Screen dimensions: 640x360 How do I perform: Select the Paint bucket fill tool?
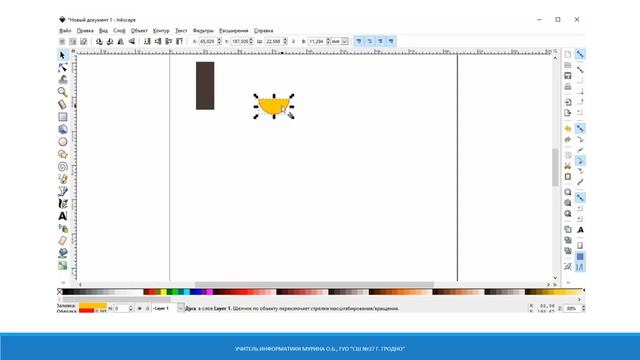(62, 253)
